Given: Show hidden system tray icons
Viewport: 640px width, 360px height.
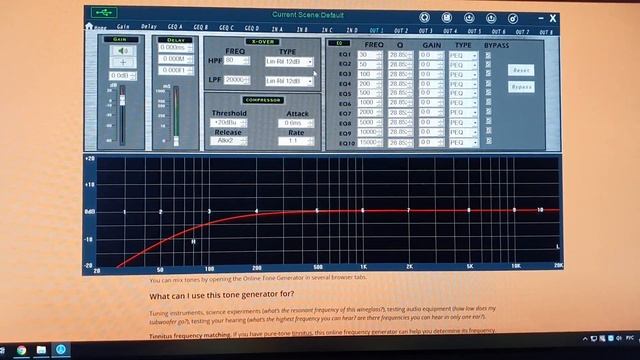Looking at the screenshot, I should click(585, 339).
